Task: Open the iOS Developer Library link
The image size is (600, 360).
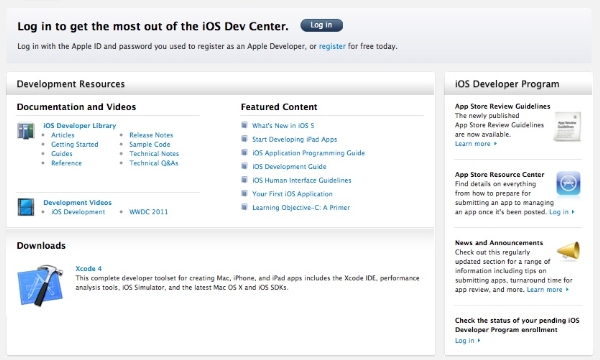Action: [x=80, y=125]
